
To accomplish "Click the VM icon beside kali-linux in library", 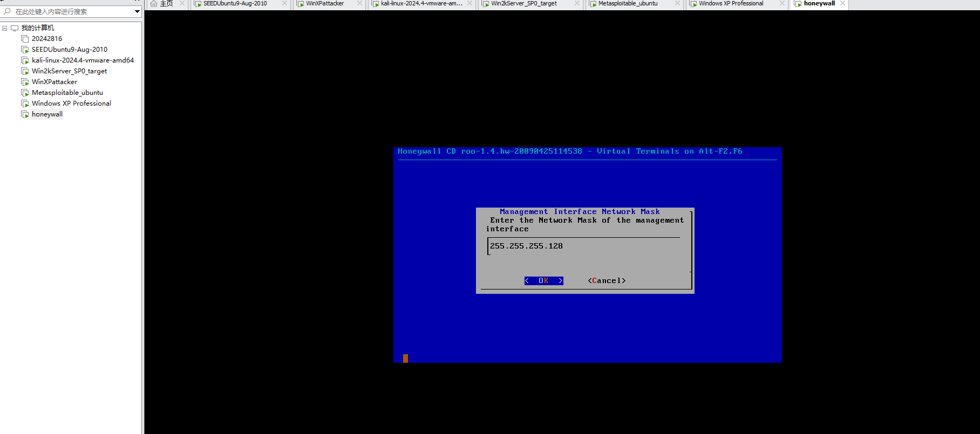I will [x=25, y=60].
